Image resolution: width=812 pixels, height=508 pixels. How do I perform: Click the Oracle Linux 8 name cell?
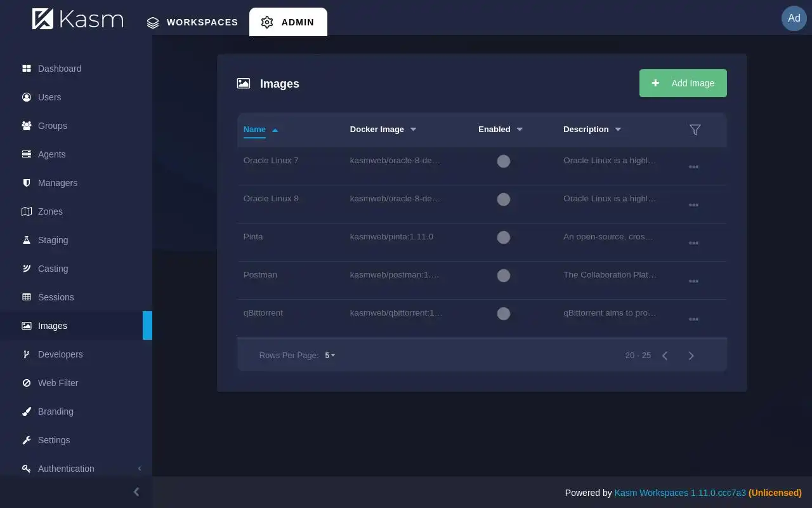click(x=271, y=199)
